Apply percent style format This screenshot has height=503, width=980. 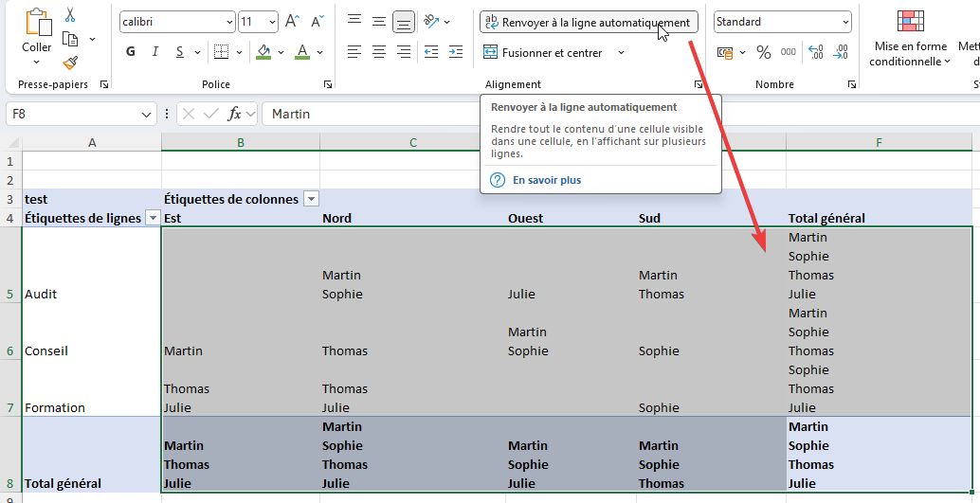(x=763, y=52)
